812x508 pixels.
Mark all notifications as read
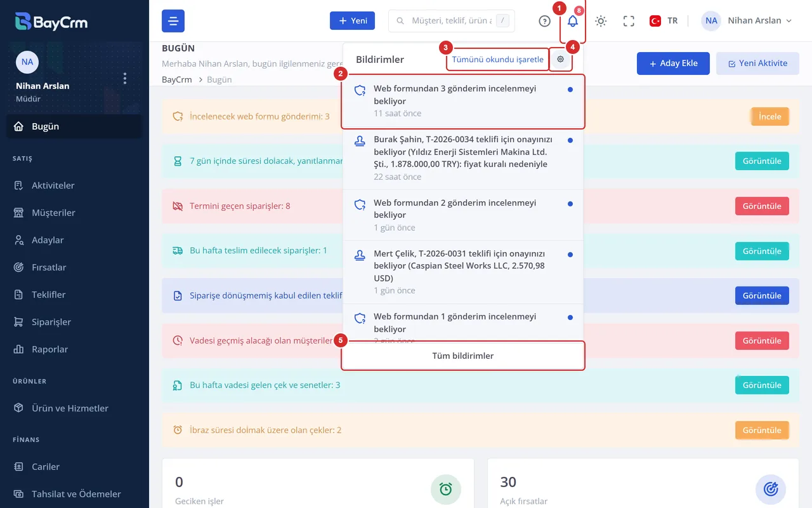point(497,59)
